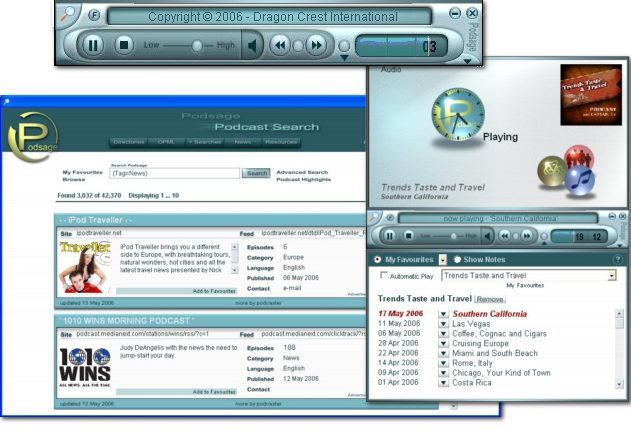
Task: Open the Resources tab
Action: coord(281,142)
